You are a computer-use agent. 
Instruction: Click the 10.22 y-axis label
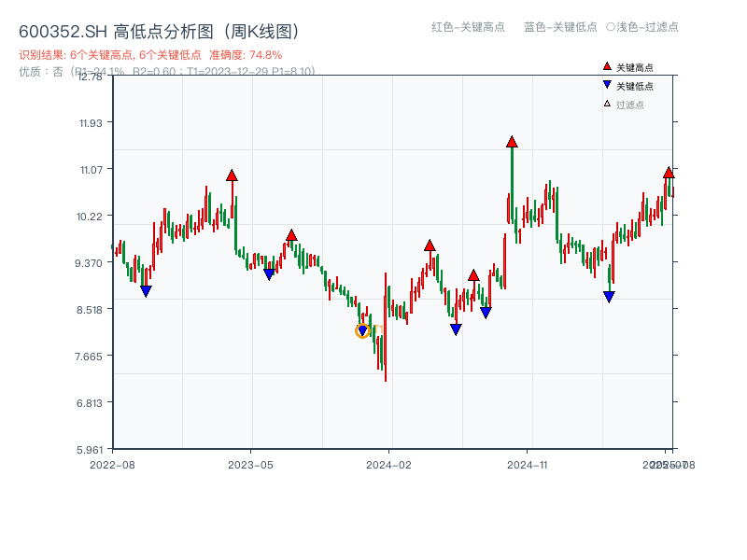[90, 217]
